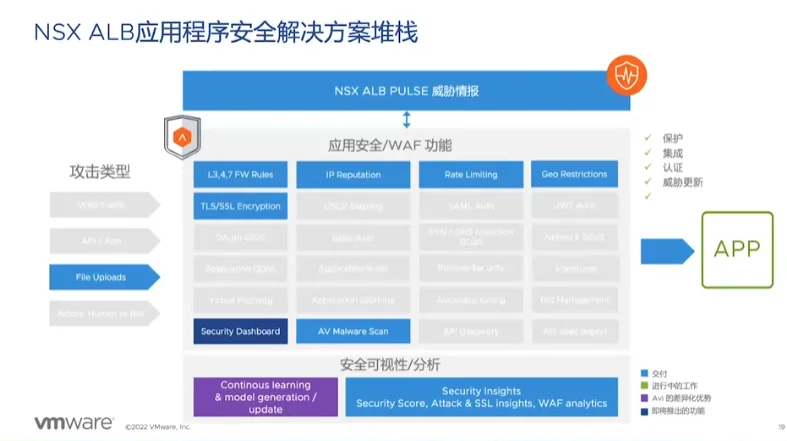The height and width of the screenshot is (441, 787).
Task: Click the vmware logo
Action: (74, 422)
